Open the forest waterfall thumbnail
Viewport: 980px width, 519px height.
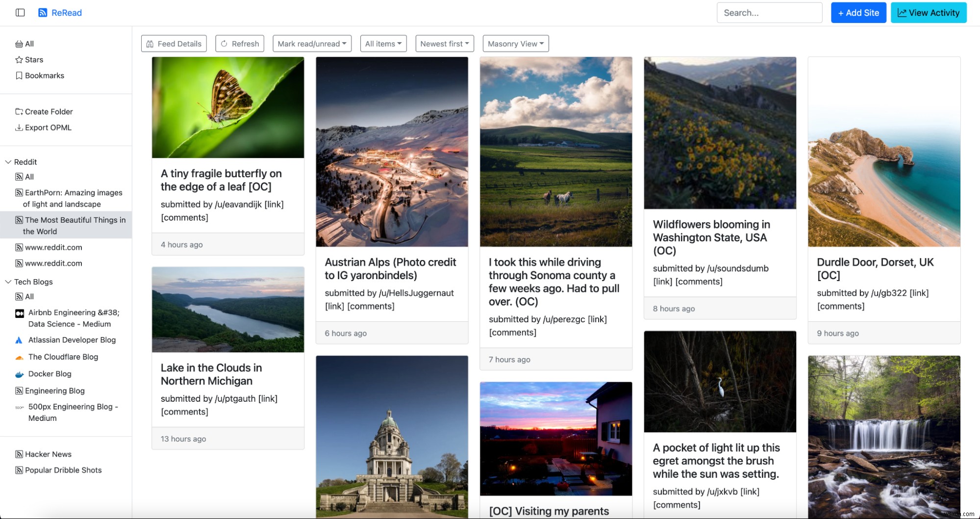coord(884,437)
